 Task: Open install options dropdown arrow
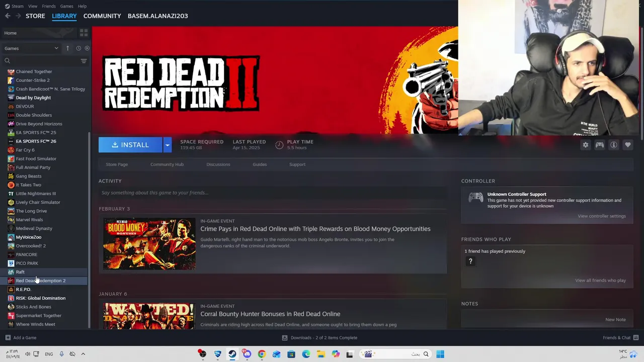tap(167, 145)
